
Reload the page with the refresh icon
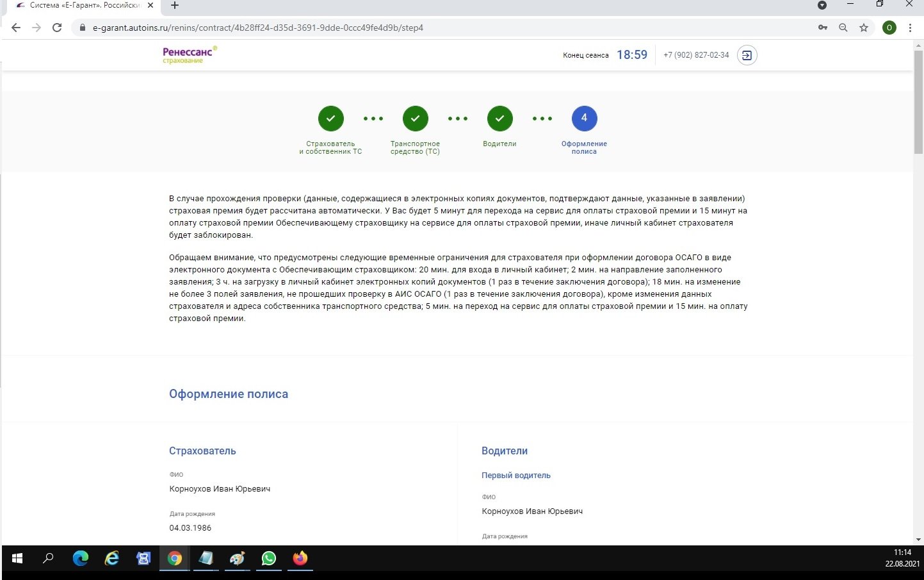coord(57,28)
